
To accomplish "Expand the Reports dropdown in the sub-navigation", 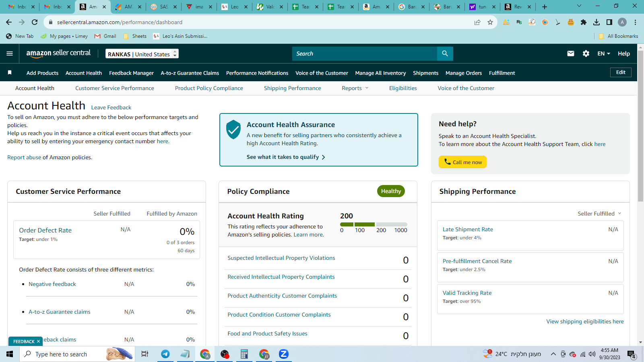I will (355, 88).
